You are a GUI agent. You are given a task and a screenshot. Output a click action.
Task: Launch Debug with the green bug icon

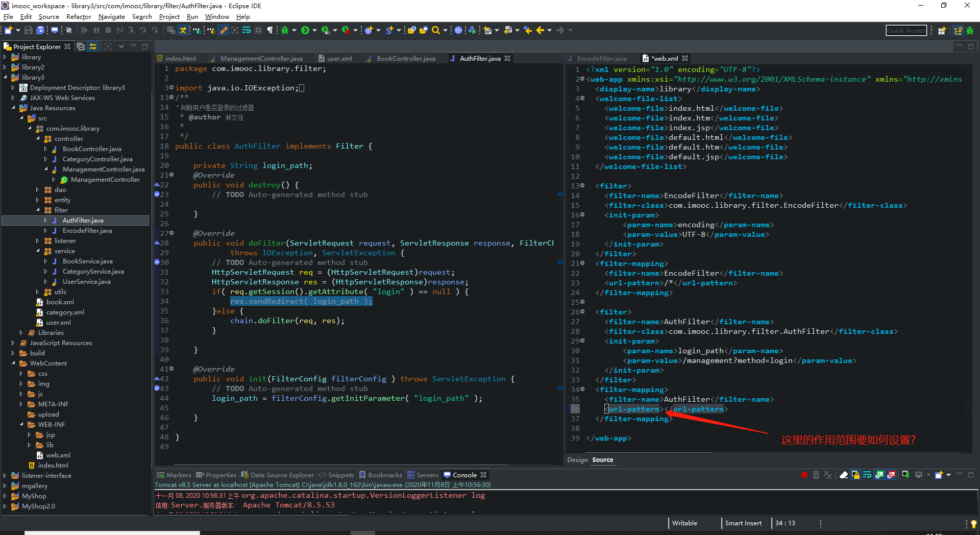pos(285,31)
